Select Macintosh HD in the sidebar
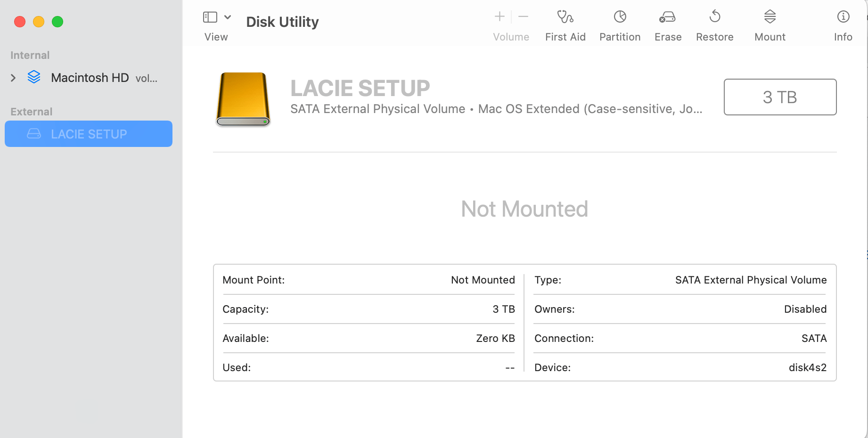868x438 pixels. [90, 77]
